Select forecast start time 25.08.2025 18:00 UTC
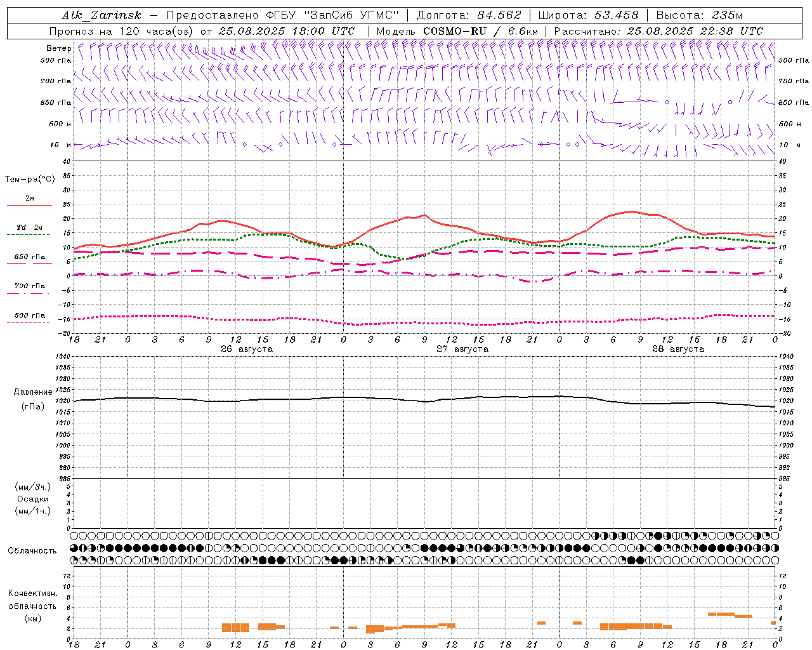812x650 pixels. pyautogui.click(x=287, y=31)
